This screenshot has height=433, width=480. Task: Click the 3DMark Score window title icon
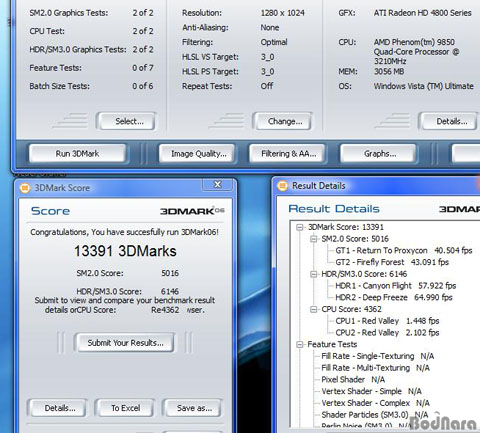[x=25, y=188]
